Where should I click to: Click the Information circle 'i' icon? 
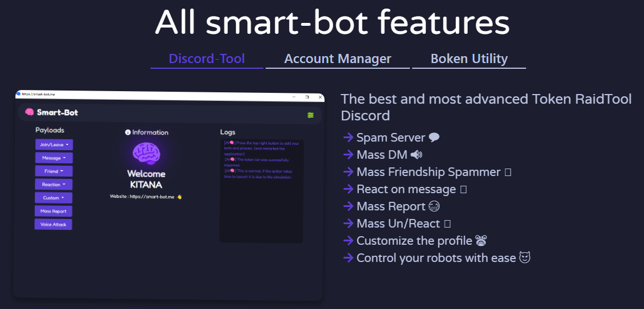[x=128, y=132]
